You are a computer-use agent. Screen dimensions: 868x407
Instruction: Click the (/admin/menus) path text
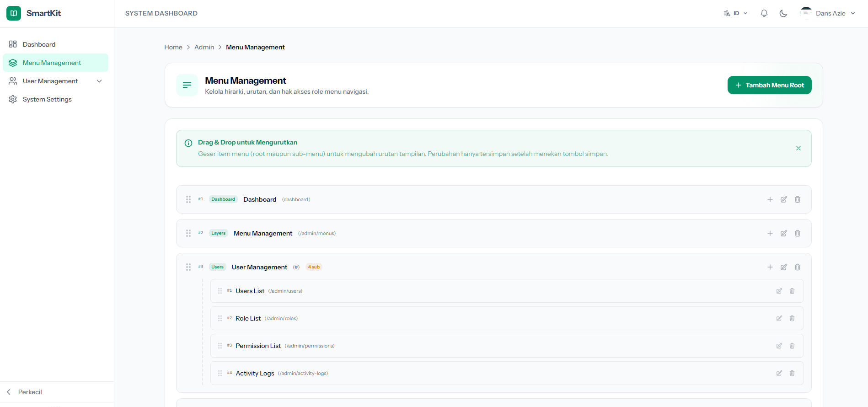point(317,233)
